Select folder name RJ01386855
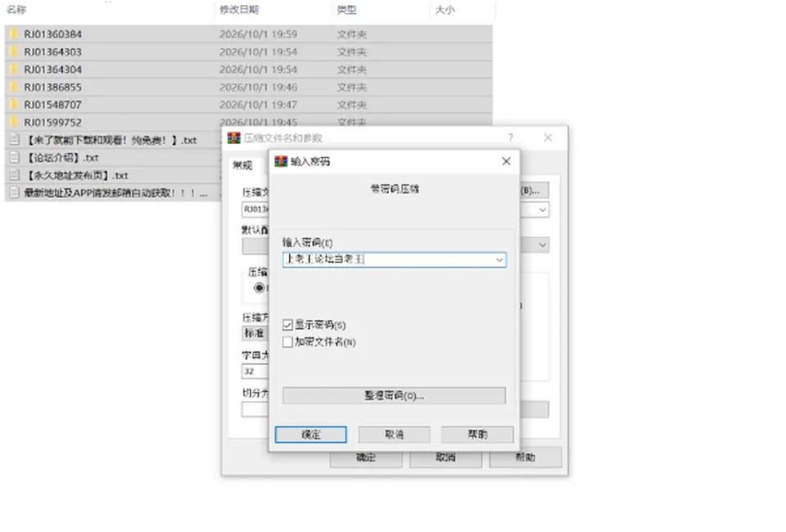 (52, 87)
